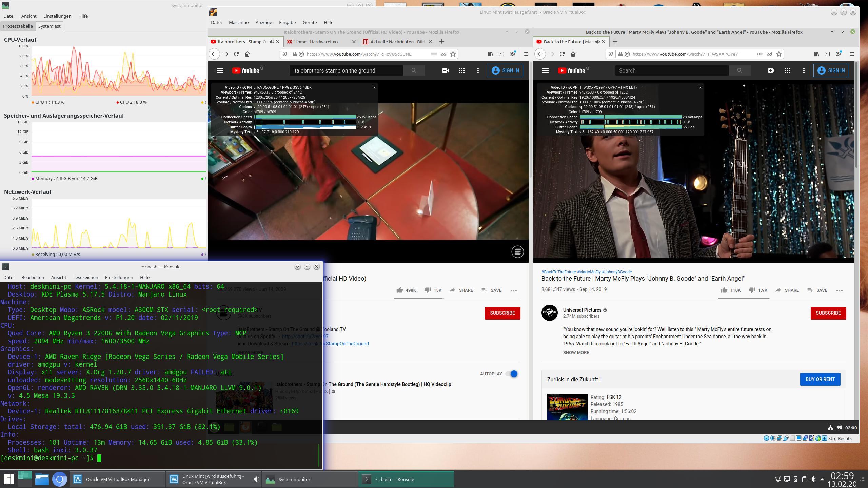Click the back arrow in left Firefox window

[x=214, y=54]
